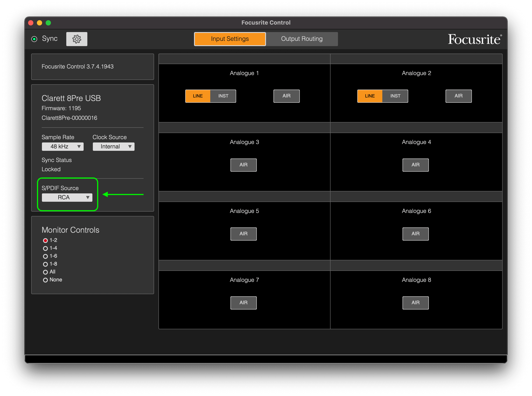Viewport: 532px width, 396px height.
Task: Enable AIR on Analogue 2
Action: click(x=458, y=96)
